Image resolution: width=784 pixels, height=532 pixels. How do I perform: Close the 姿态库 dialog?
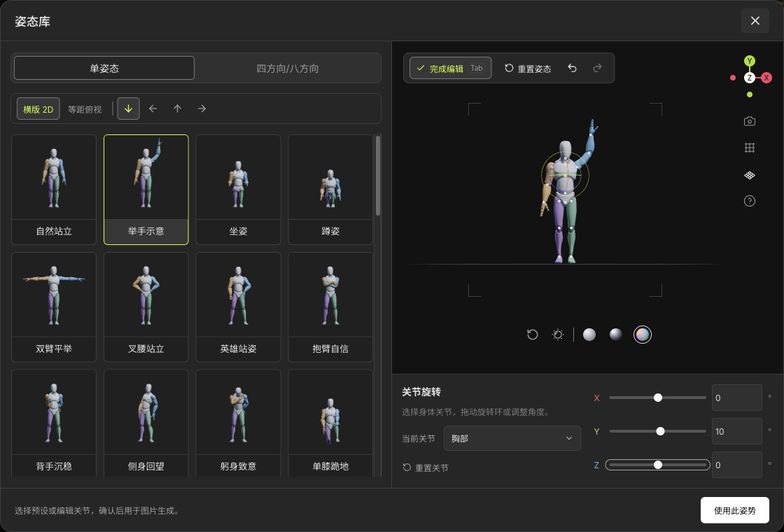[x=755, y=20]
